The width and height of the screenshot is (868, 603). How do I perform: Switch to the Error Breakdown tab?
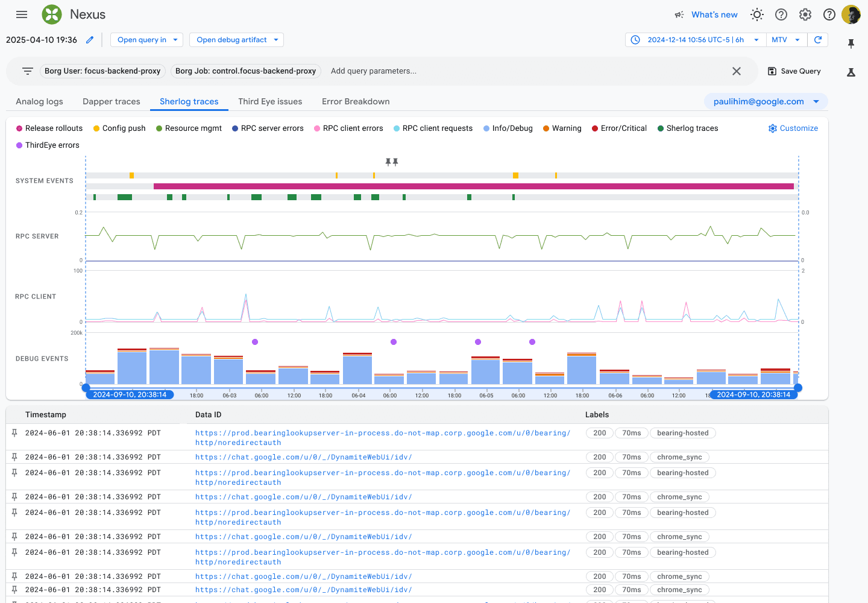click(356, 101)
